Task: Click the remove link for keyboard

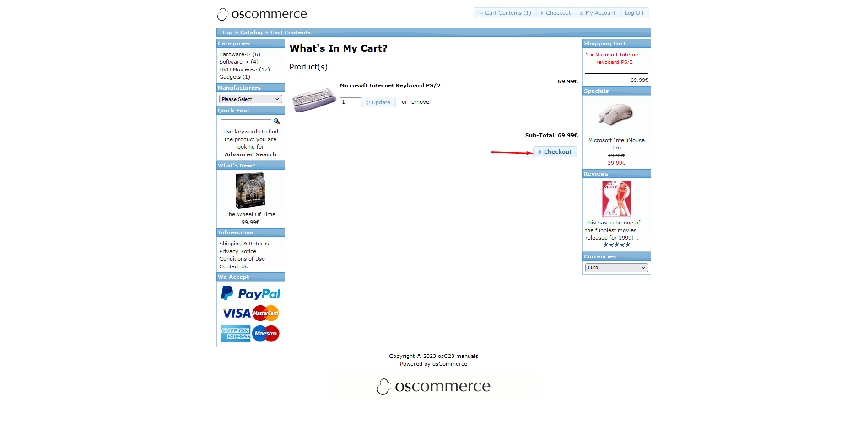Action: (419, 102)
